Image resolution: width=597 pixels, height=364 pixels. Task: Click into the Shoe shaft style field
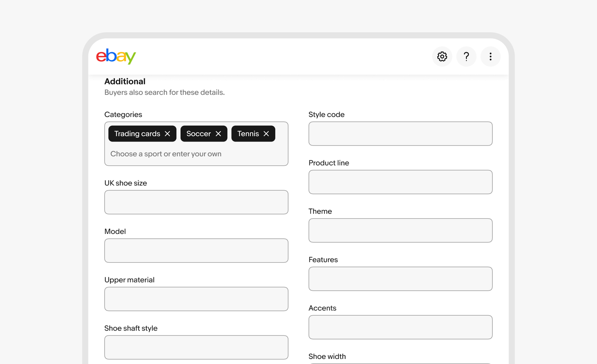click(x=196, y=348)
